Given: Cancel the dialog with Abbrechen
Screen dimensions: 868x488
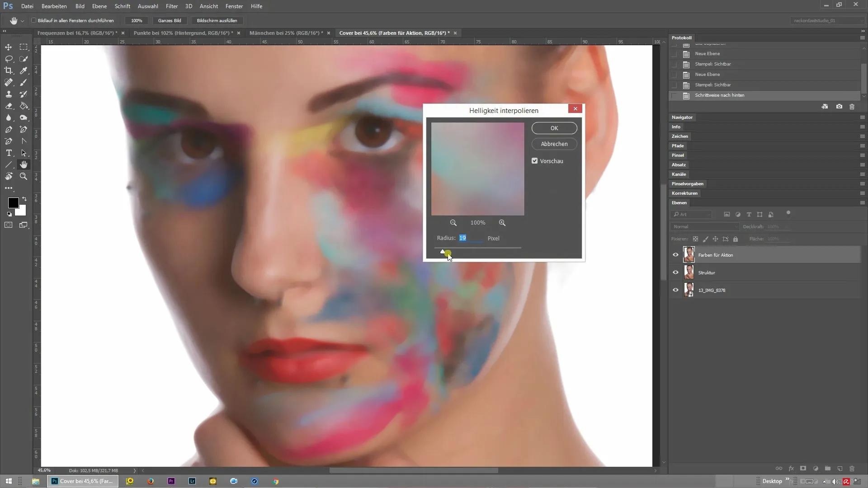Looking at the screenshot, I should pos(554,144).
